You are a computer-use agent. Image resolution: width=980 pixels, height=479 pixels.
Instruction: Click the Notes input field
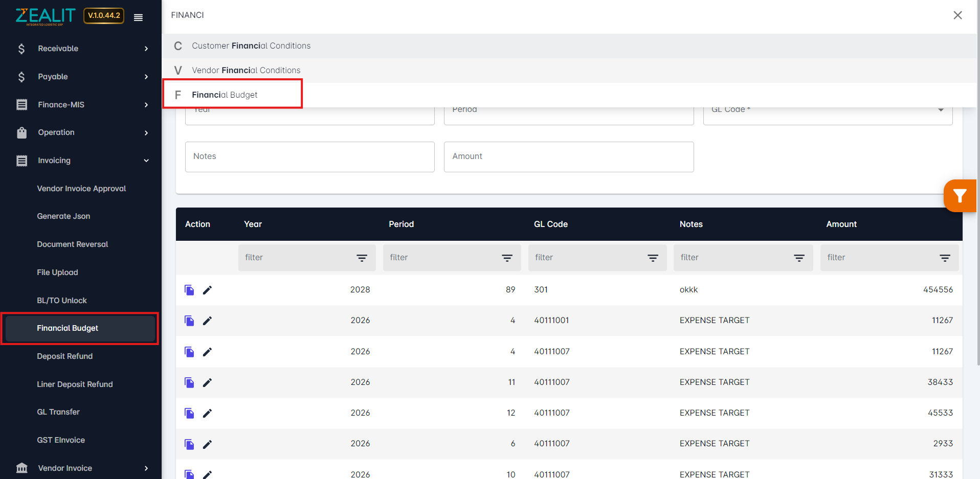[x=309, y=156]
